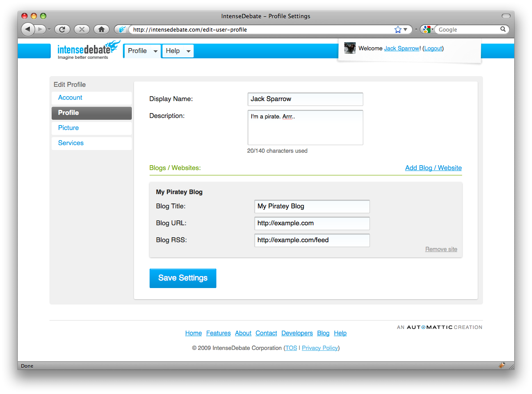Click the Stop loading X icon
Image resolution: width=532 pixels, height=394 pixels.
[81, 29]
